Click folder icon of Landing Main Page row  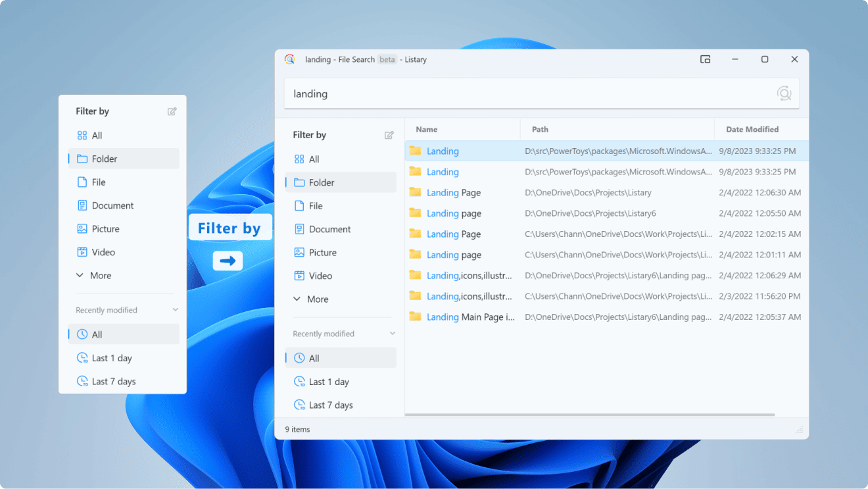point(415,317)
